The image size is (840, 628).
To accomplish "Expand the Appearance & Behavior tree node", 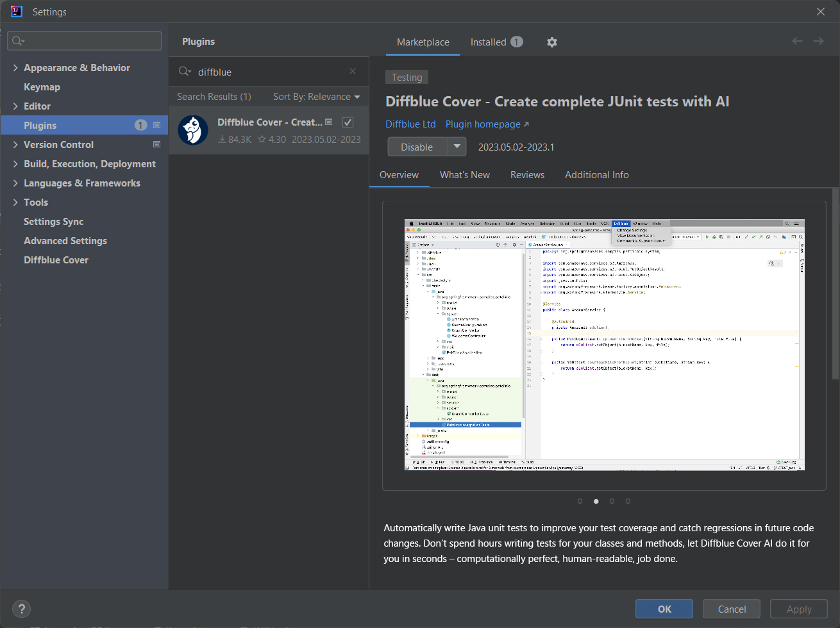I will pos(15,68).
